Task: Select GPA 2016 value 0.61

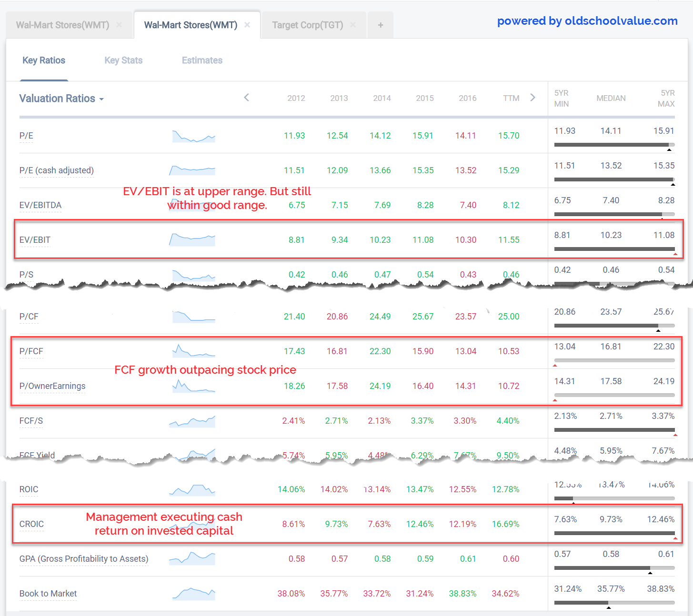Action: [468, 559]
